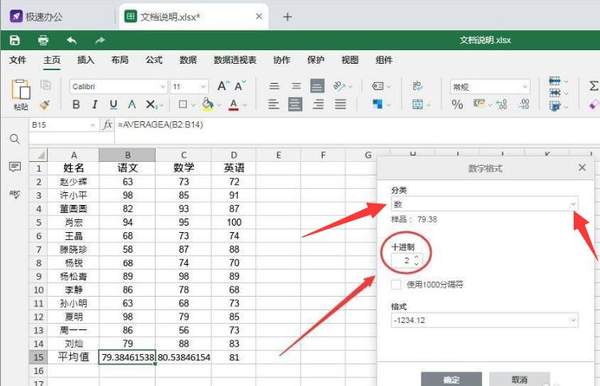Screen dimensions: 600x386
Task: Align text to top
Action: tap(274, 86)
